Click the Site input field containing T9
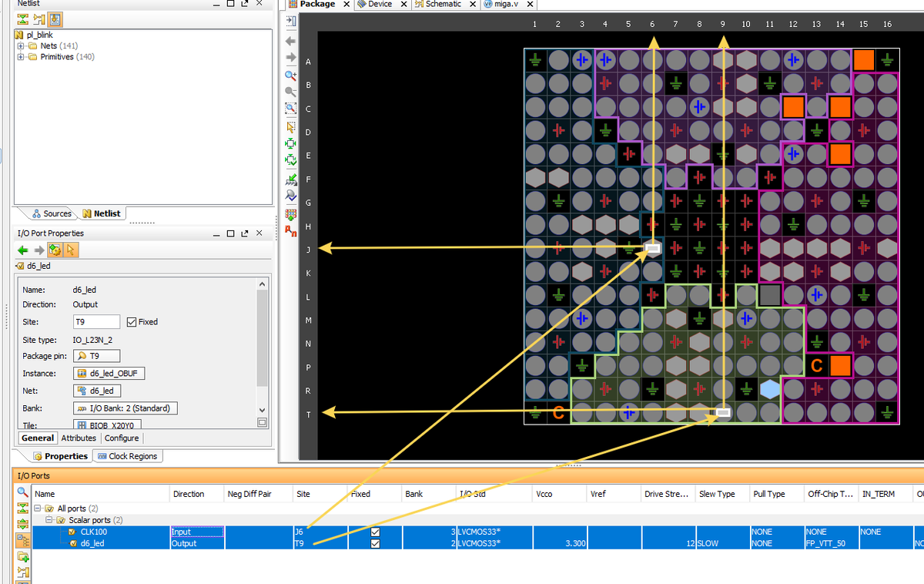Image resolution: width=924 pixels, height=584 pixels. [x=96, y=322]
